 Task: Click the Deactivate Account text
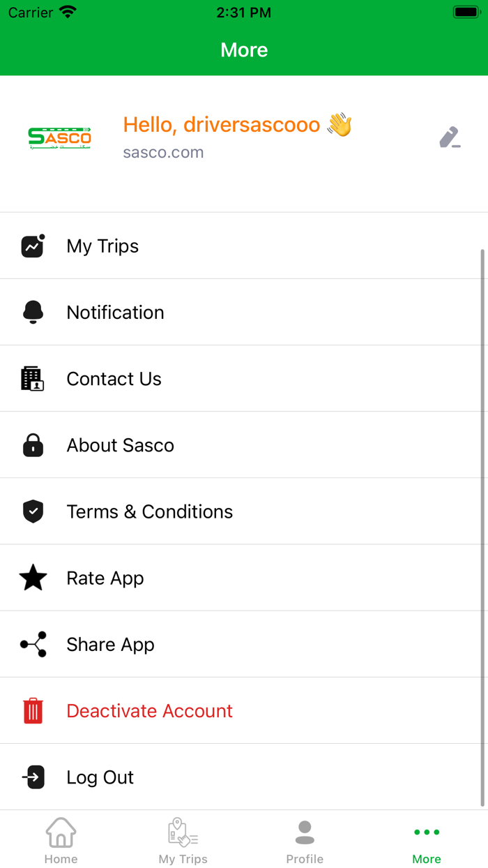149,710
